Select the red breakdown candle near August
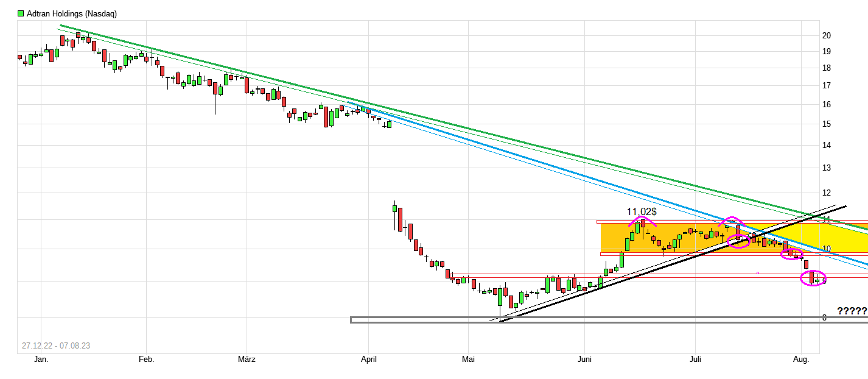The height and width of the screenshot is (379, 868). [805, 263]
